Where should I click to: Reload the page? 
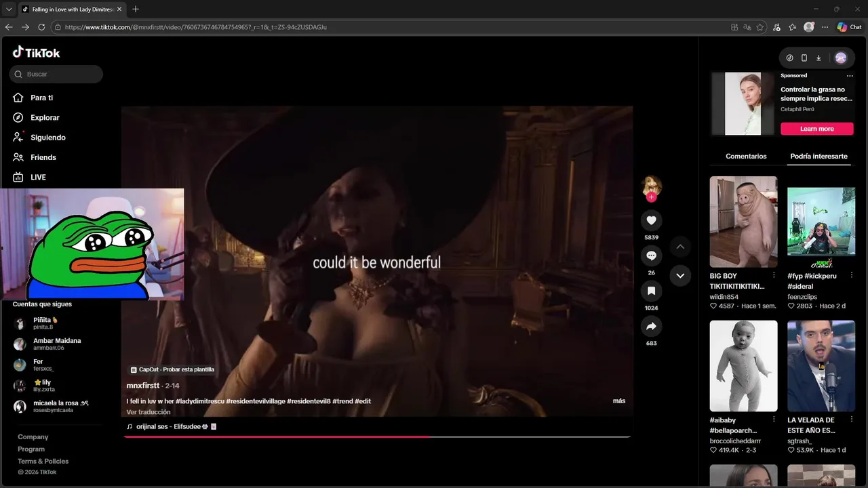point(41,27)
